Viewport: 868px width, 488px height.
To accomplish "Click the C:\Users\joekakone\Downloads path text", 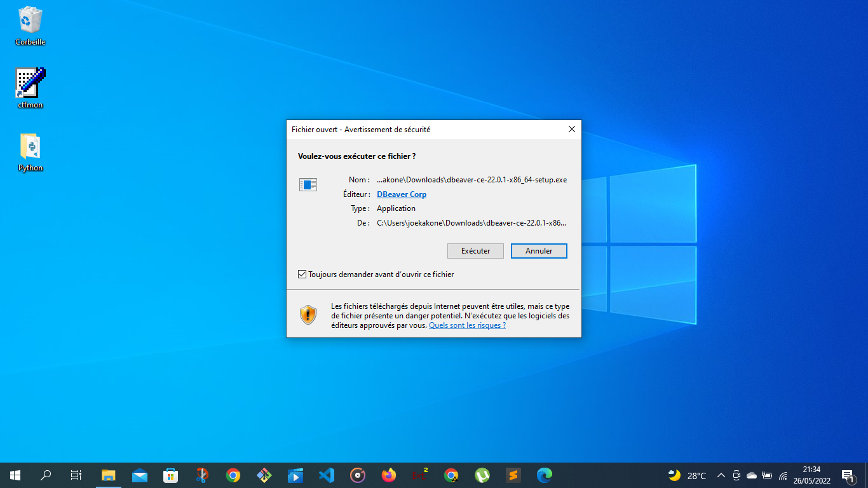I will [471, 223].
